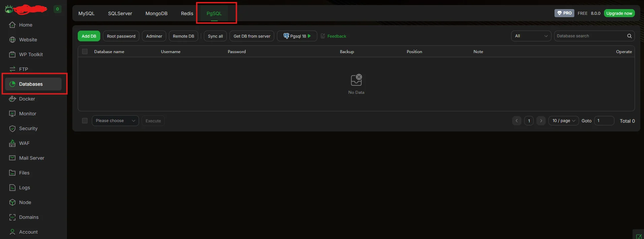Open Docker via its whale icon
644x239 pixels.
pos(12,99)
